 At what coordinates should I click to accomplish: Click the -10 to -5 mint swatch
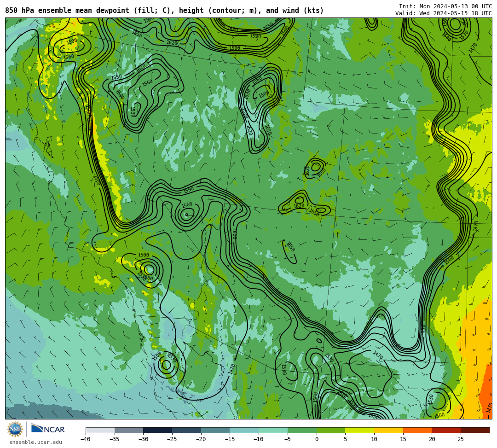(273, 430)
